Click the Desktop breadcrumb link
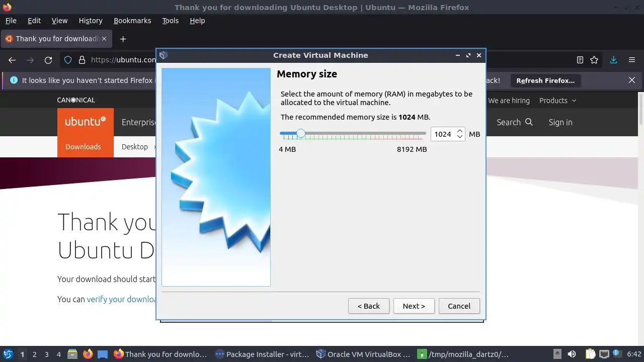 [135, 147]
